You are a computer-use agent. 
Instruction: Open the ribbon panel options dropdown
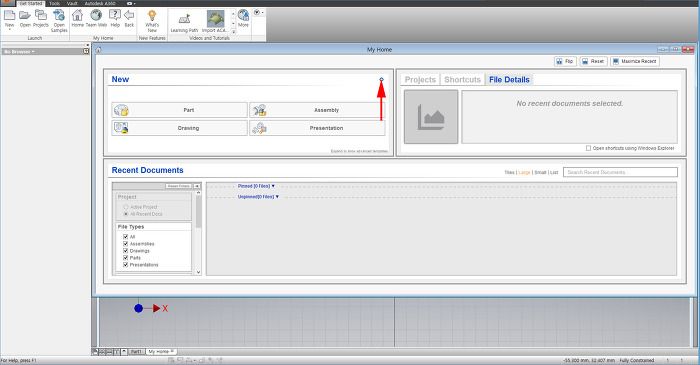pyautogui.click(x=258, y=12)
